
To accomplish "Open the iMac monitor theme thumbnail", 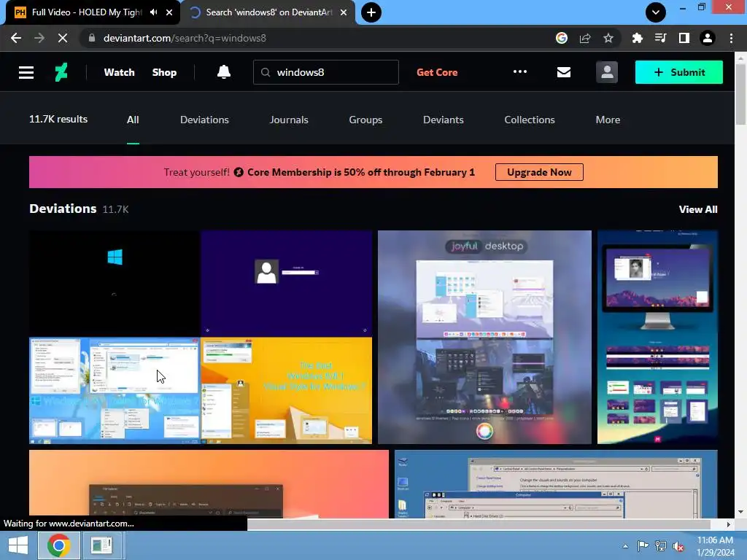I will [657, 337].
